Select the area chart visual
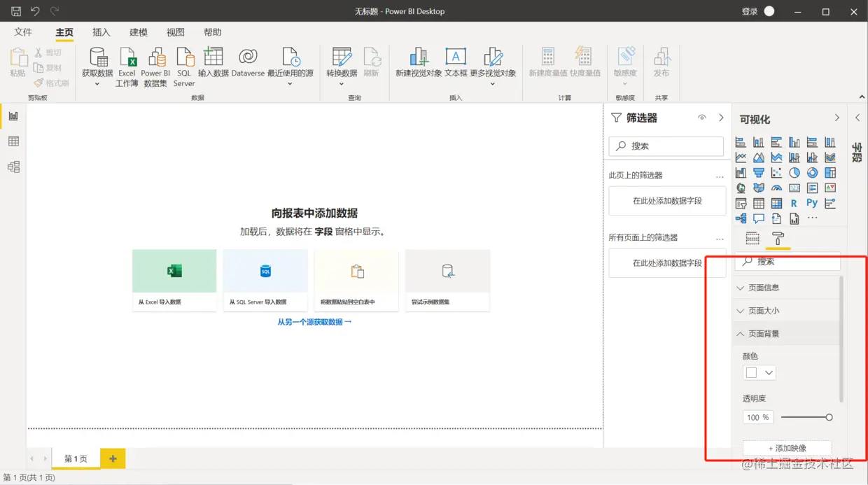 (759, 157)
